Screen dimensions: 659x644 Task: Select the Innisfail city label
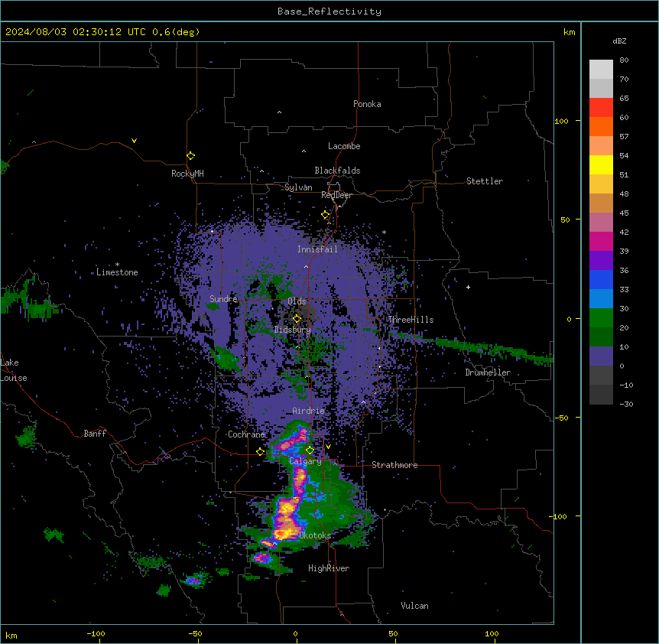317,249
